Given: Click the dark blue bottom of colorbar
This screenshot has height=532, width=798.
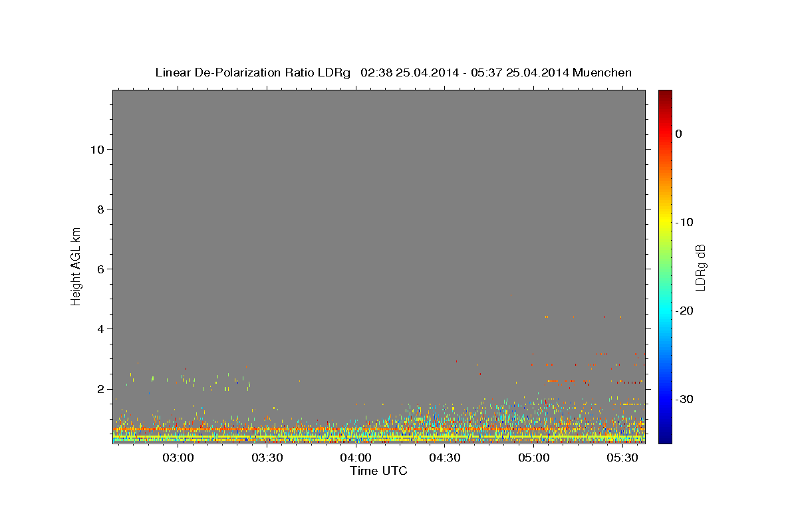Looking at the screenshot, I should click(665, 438).
